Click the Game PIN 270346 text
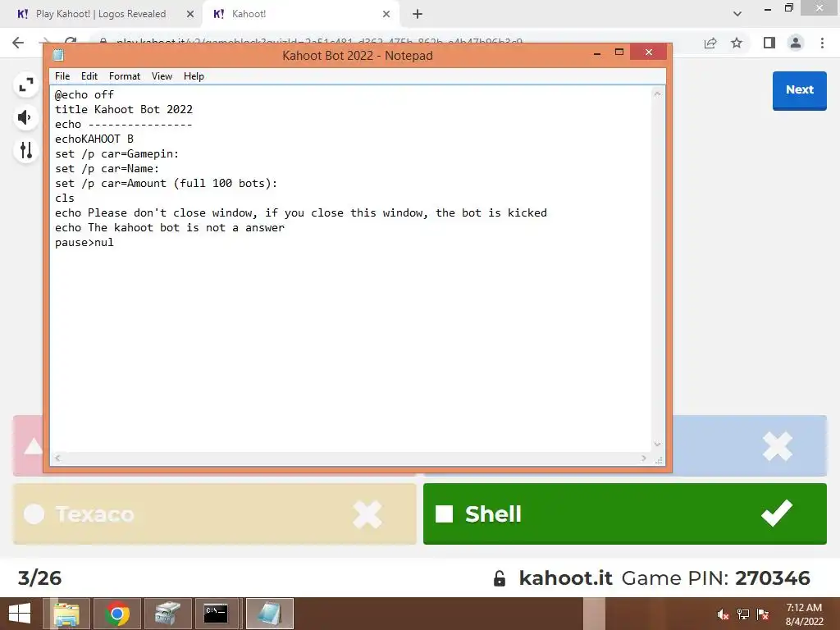Image resolution: width=840 pixels, height=630 pixels. point(715,578)
